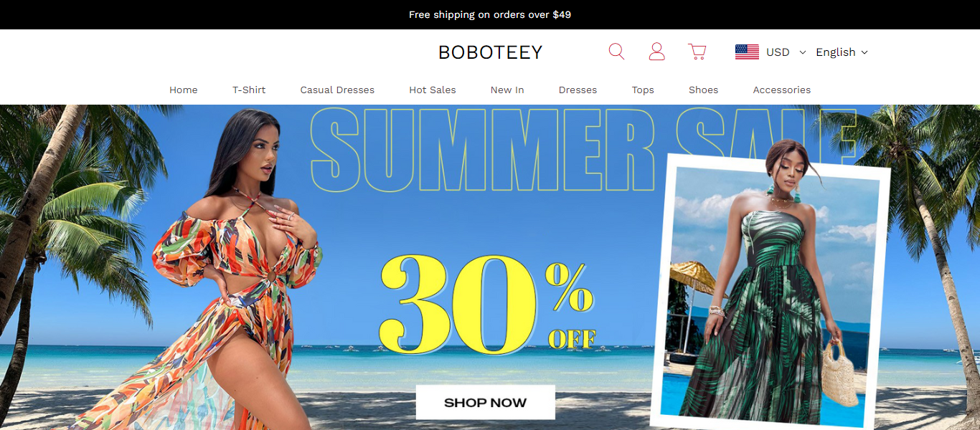Click the US flag currency icon
Screen dimensions: 980x430
click(747, 52)
